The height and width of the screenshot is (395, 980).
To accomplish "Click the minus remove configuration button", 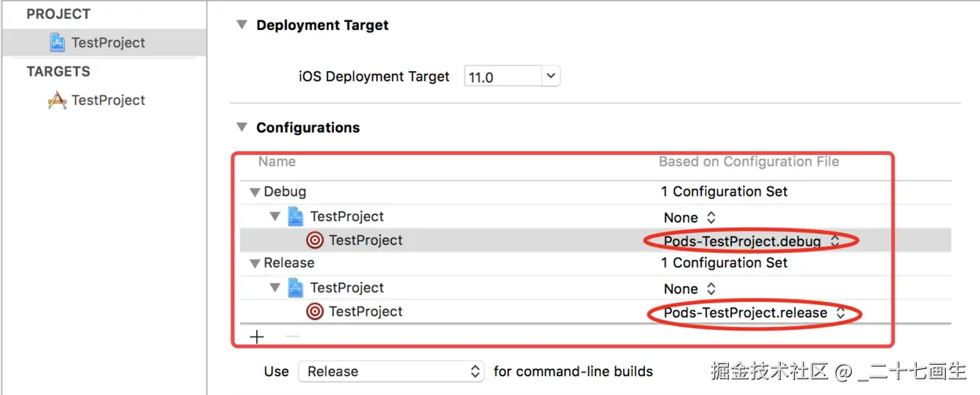I will [x=292, y=337].
